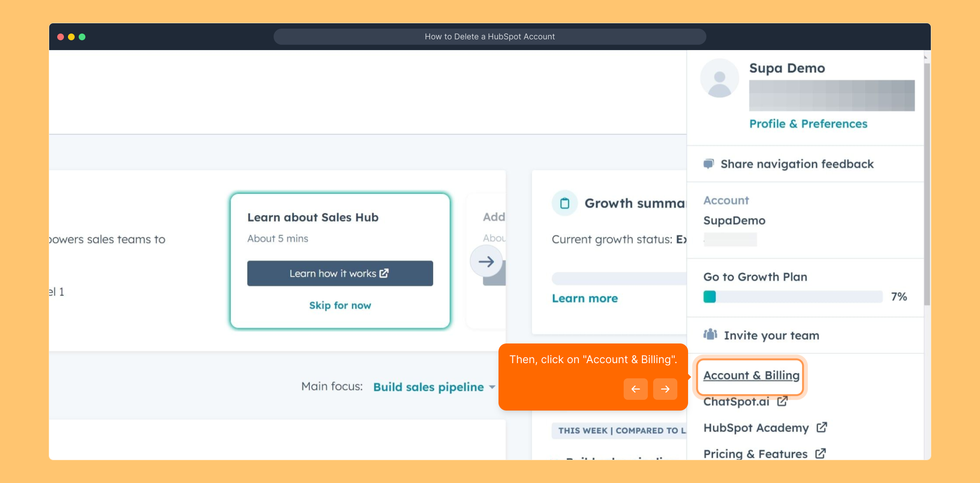This screenshot has height=483, width=980.
Task: Select Invite your team menu entry
Action: click(x=771, y=335)
